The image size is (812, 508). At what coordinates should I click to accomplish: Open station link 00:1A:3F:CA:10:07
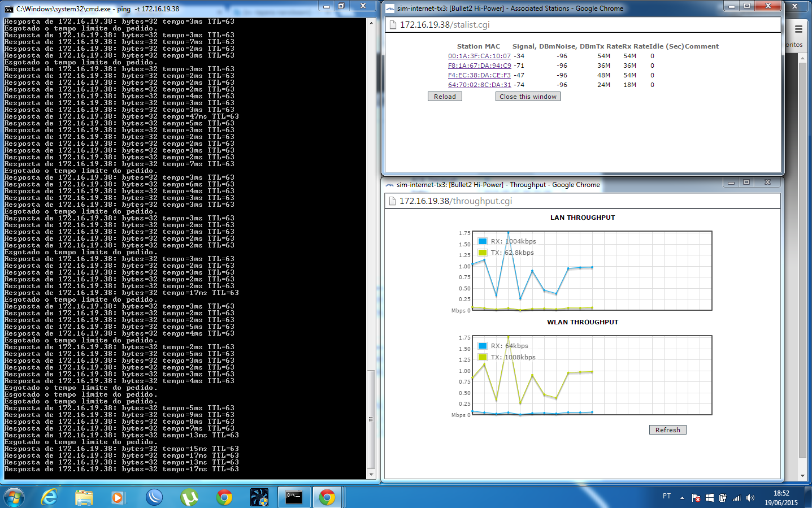(479, 56)
